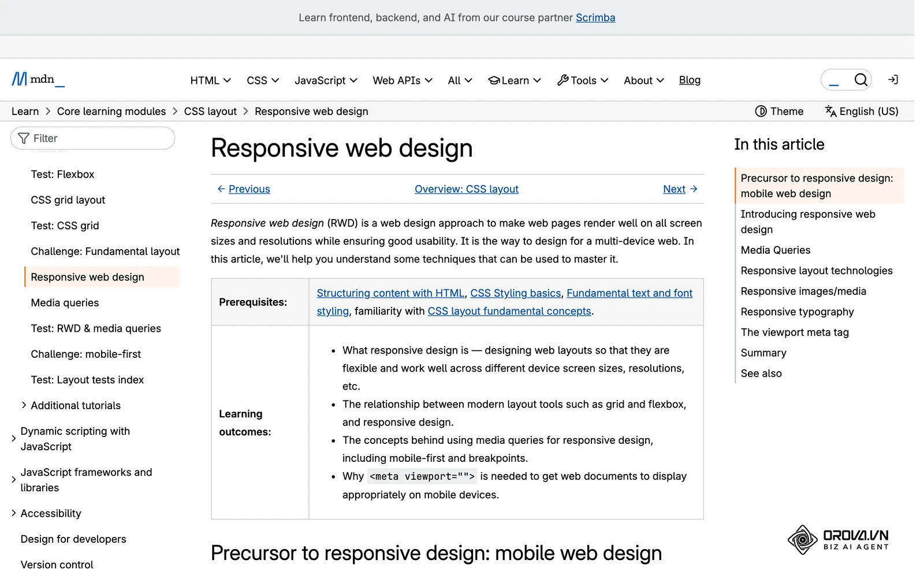Jump to See also section

(x=761, y=373)
